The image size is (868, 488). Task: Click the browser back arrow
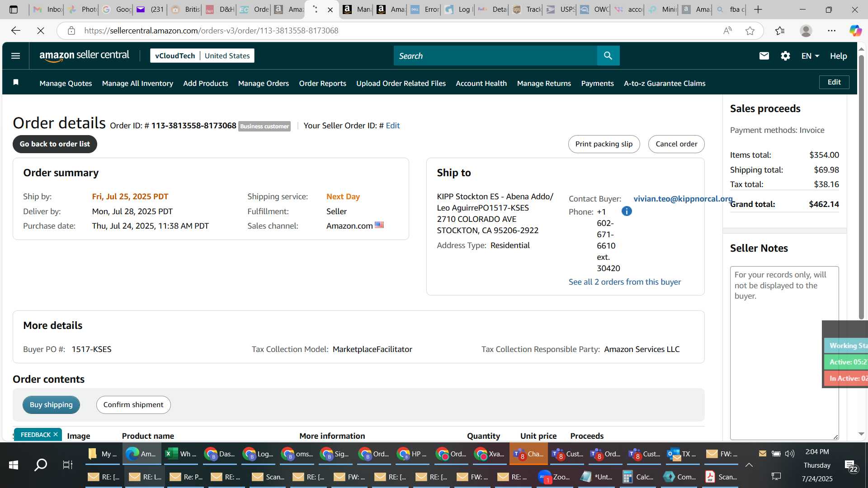[16, 30]
